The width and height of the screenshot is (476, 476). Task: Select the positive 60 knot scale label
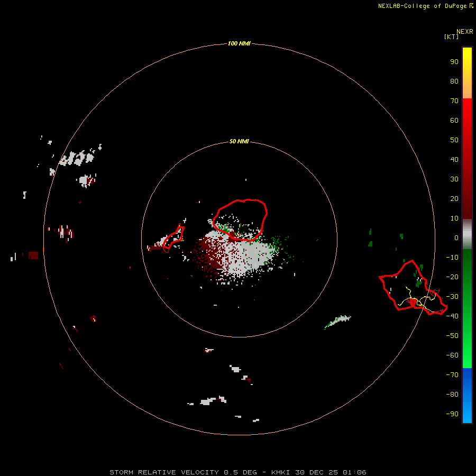click(x=454, y=120)
